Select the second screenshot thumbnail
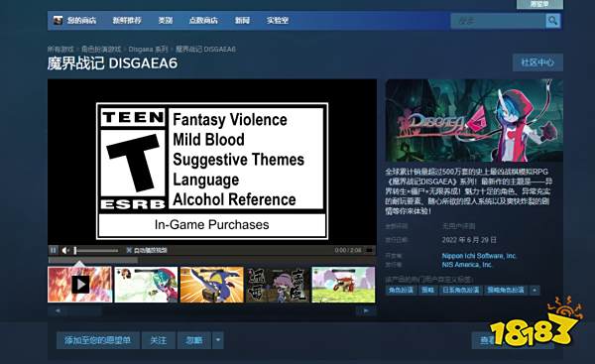Viewport: 595px width, 364px height. [x=146, y=285]
